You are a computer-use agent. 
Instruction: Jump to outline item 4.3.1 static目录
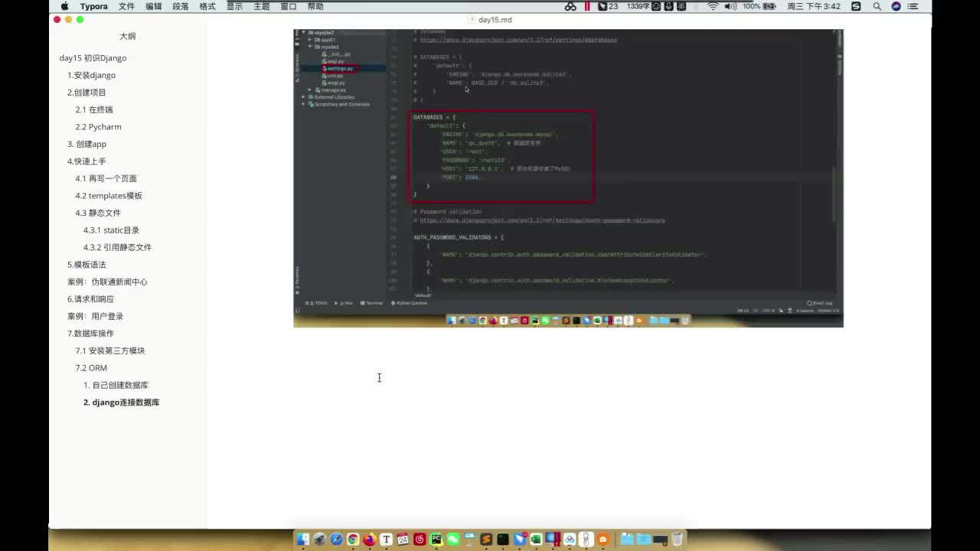[x=111, y=230]
